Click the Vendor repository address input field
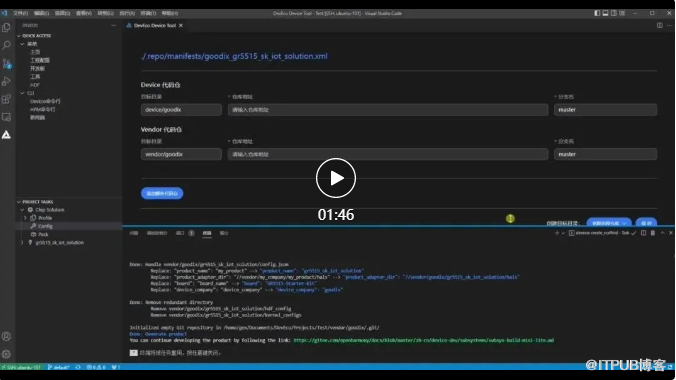 (x=388, y=154)
